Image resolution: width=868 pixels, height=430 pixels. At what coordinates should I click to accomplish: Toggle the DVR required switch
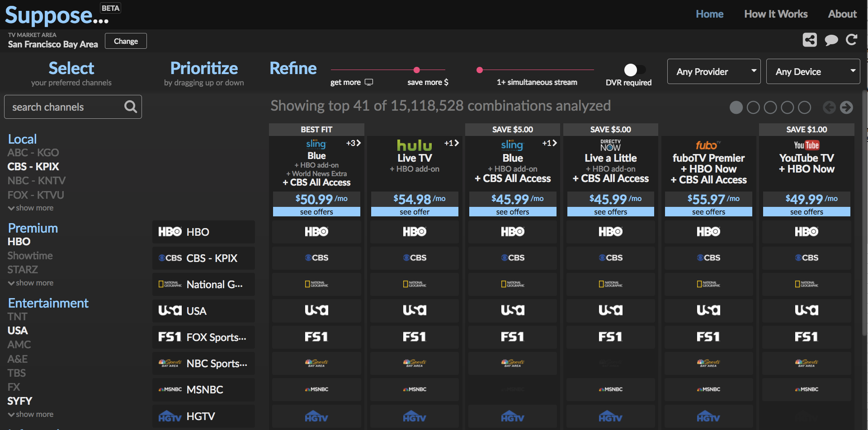635,70
